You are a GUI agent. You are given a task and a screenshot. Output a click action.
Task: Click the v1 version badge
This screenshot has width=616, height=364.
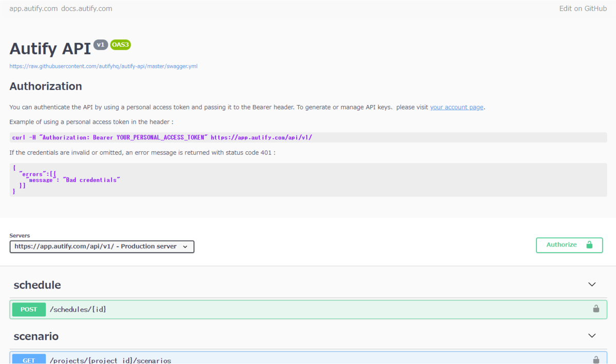pyautogui.click(x=101, y=45)
